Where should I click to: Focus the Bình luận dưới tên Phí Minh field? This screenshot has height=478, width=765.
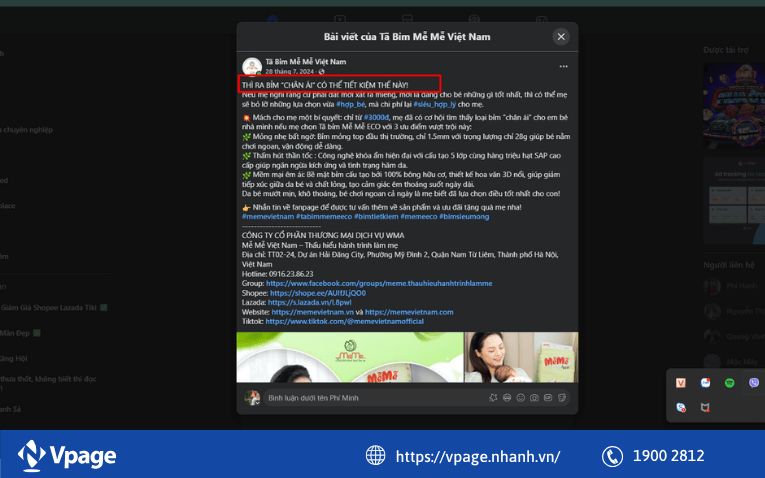(x=376, y=398)
